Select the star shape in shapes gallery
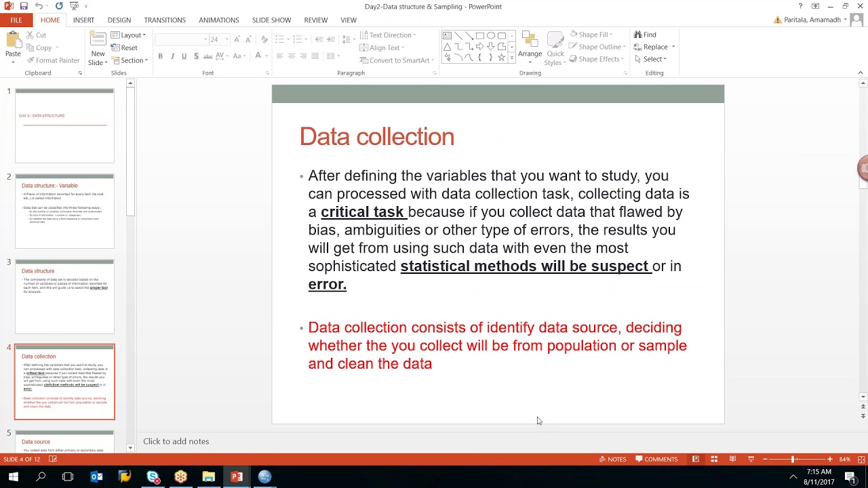The width and height of the screenshot is (868, 488). (x=501, y=58)
